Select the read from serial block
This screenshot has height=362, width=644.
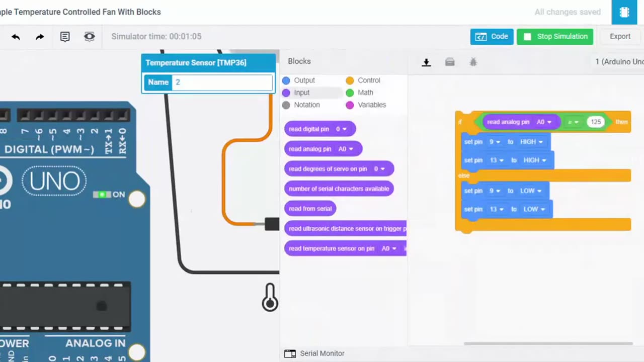coord(310,209)
